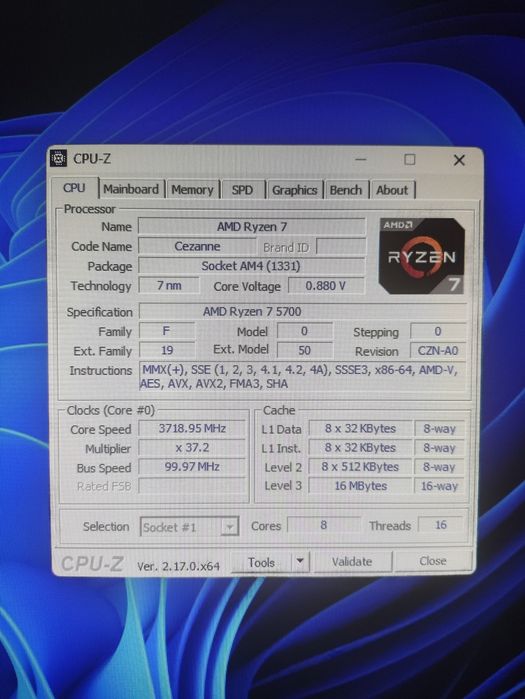Click the Package value 'Socket AM4 (1331)'
525x699 pixels.
pos(251,266)
